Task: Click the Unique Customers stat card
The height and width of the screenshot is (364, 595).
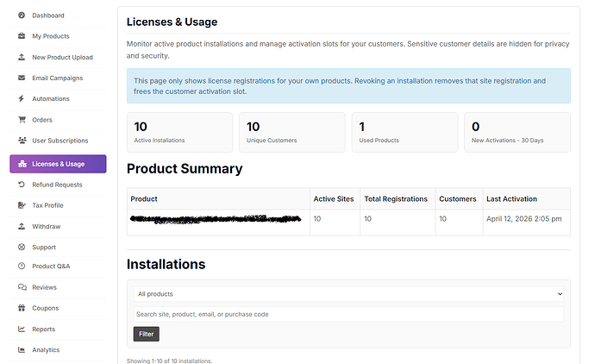Action: pos(292,132)
